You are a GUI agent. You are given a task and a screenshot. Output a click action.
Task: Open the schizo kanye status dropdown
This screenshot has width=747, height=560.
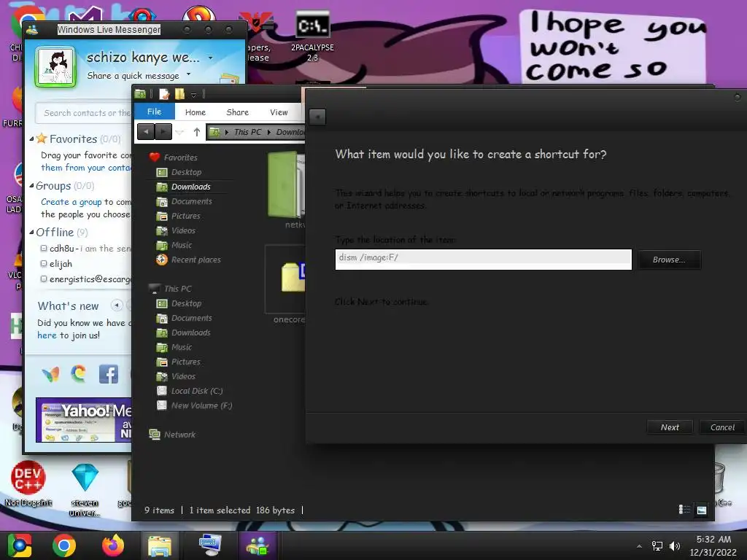[210, 58]
